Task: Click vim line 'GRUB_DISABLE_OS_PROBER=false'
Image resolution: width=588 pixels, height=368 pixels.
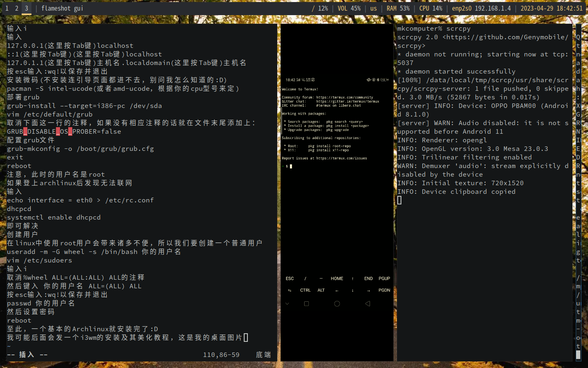Action: tap(64, 132)
